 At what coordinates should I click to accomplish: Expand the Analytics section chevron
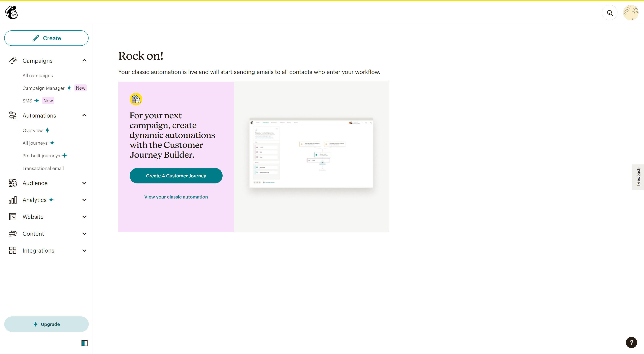click(x=84, y=200)
